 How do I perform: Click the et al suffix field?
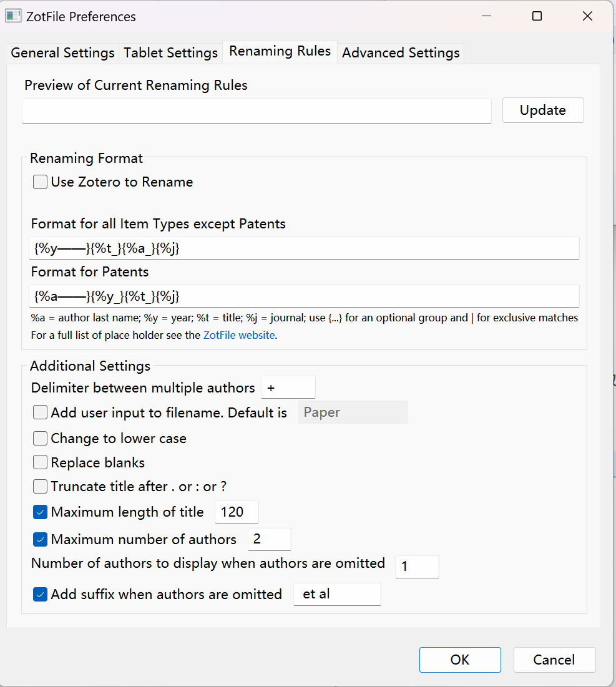(336, 594)
